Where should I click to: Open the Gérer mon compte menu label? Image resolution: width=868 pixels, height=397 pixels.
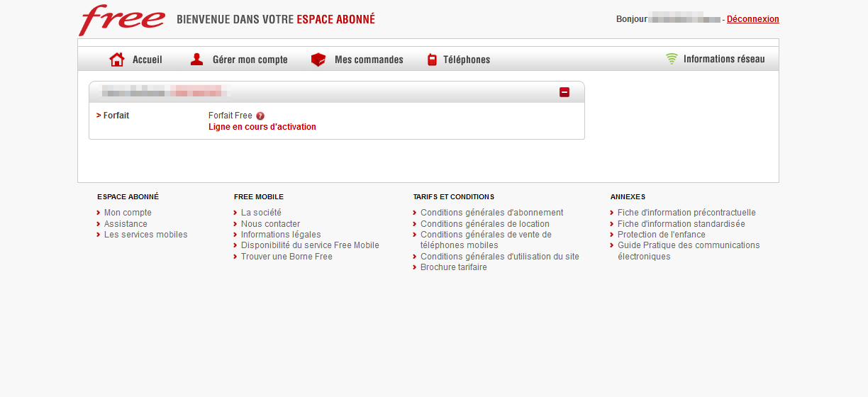pyautogui.click(x=250, y=60)
